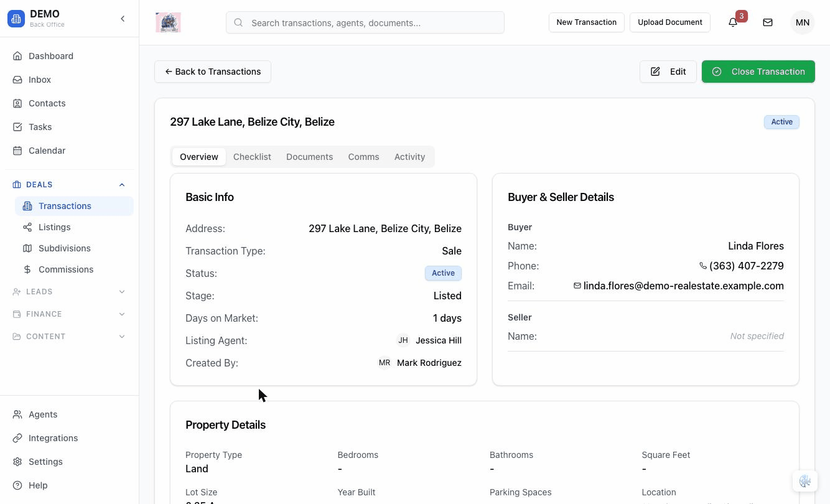This screenshot has height=504, width=830.
Task: Open the MN user avatar menu
Action: [803, 22]
